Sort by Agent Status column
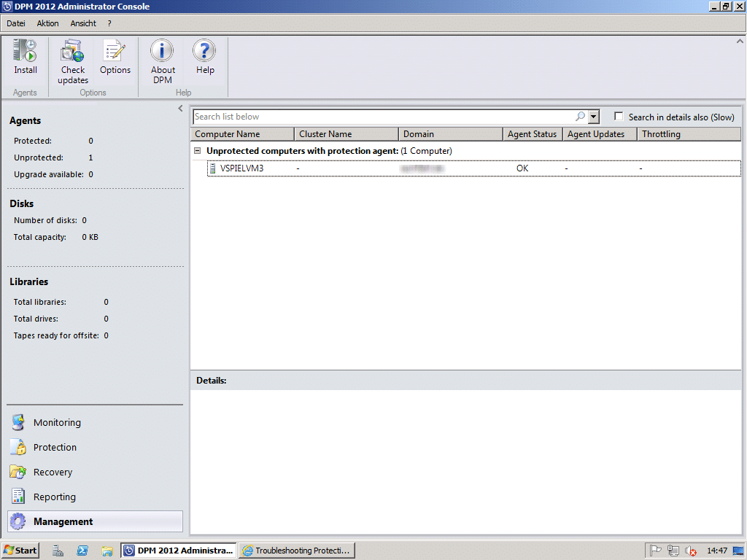 click(x=533, y=134)
